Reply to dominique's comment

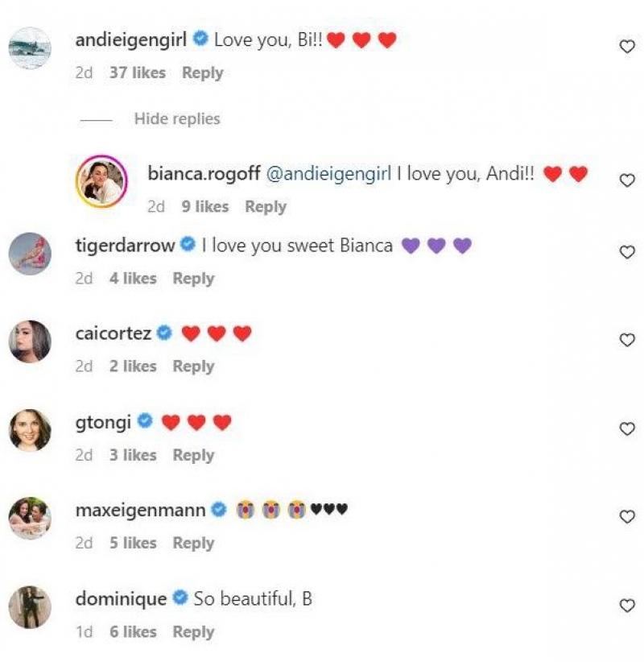point(193,632)
